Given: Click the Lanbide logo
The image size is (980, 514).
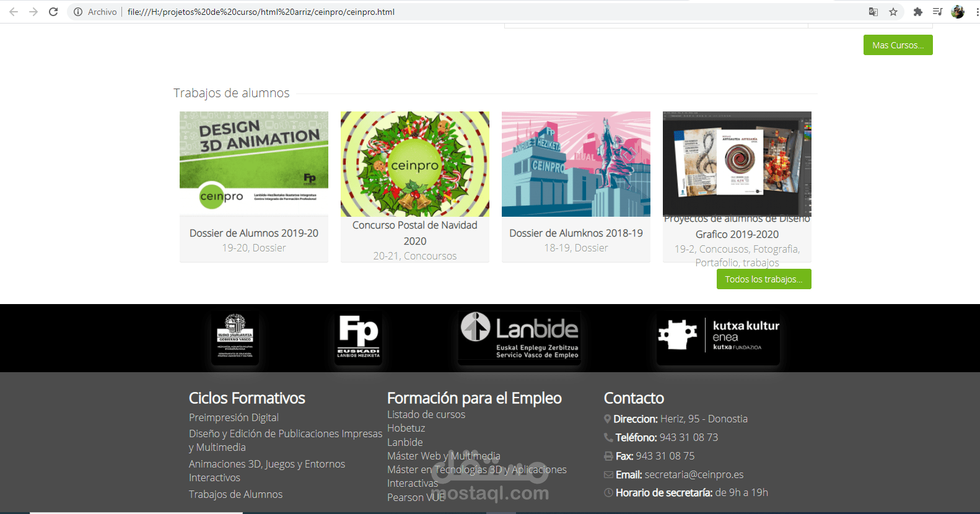Looking at the screenshot, I should (x=519, y=337).
